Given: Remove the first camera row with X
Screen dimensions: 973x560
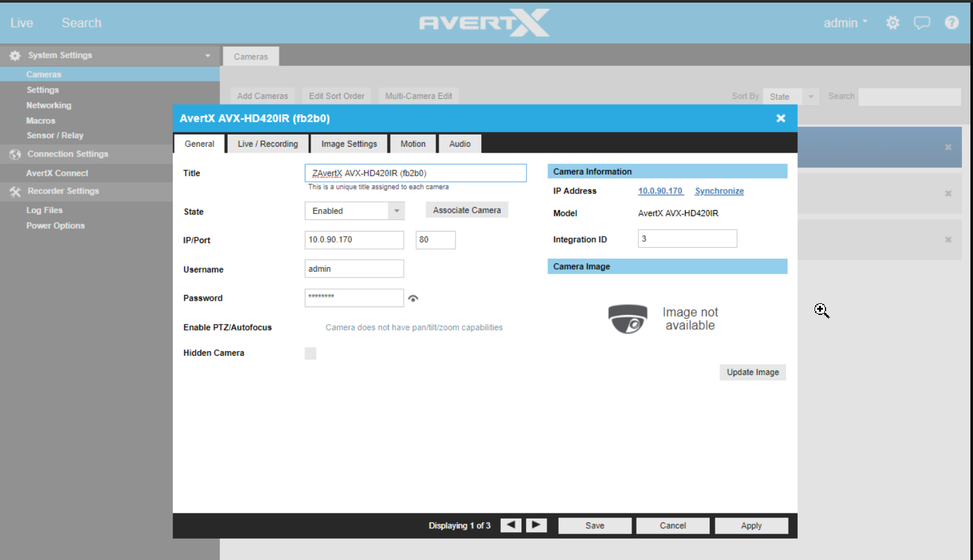Looking at the screenshot, I should point(948,147).
